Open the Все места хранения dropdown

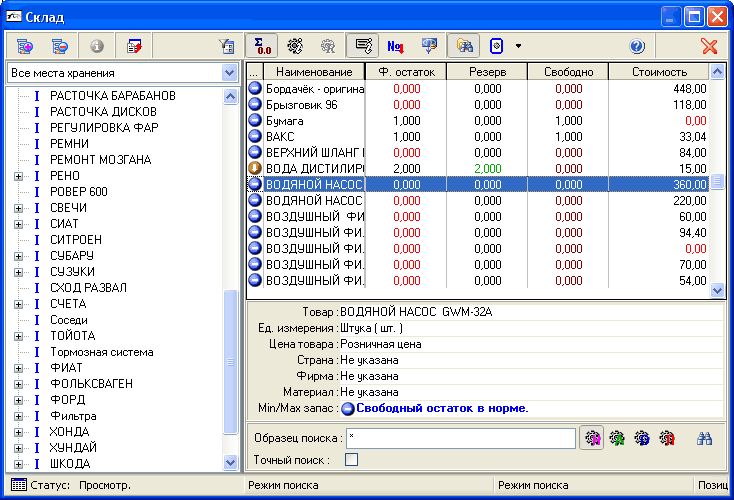[228, 73]
